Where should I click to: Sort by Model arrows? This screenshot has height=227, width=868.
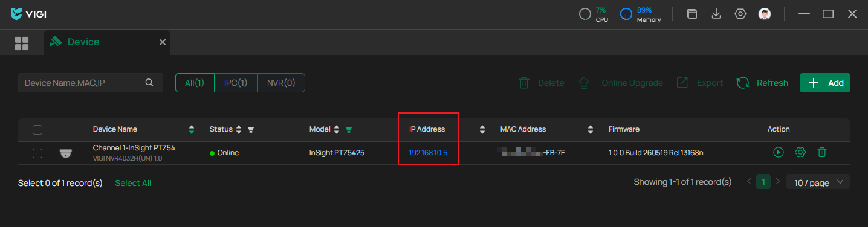click(337, 129)
